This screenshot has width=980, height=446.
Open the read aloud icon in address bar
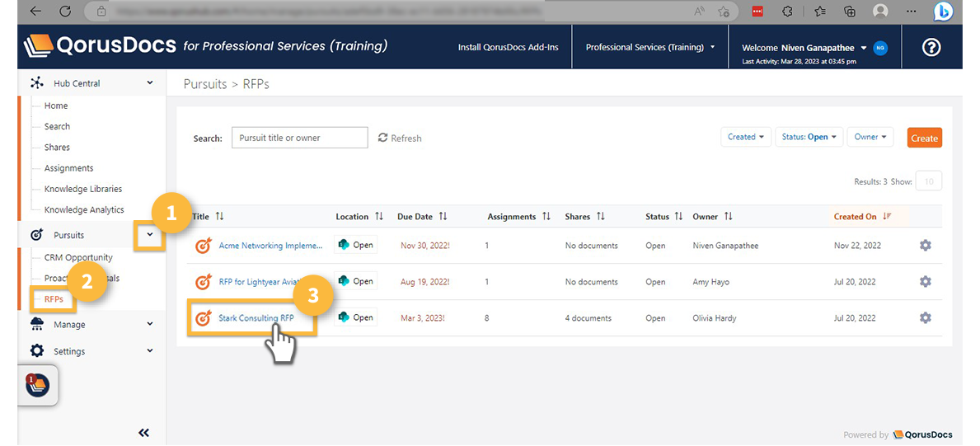pyautogui.click(x=699, y=12)
